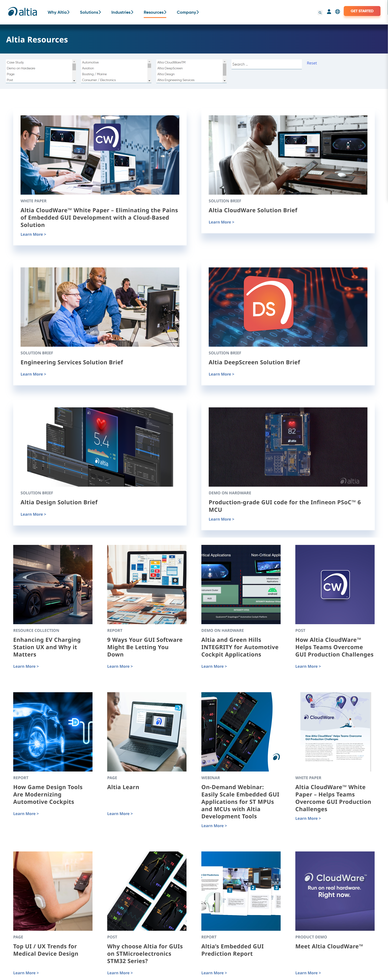Open the CloudWare CW post thumbnail
The image size is (388, 980).
coord(335,584)
